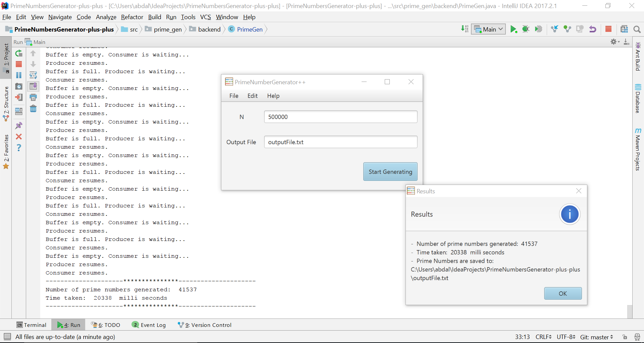Image resolution: width=644 pixels, height=343 pixels.
Task: Open the Run panel gear settings dropdown
Action: tap(615, 42)
